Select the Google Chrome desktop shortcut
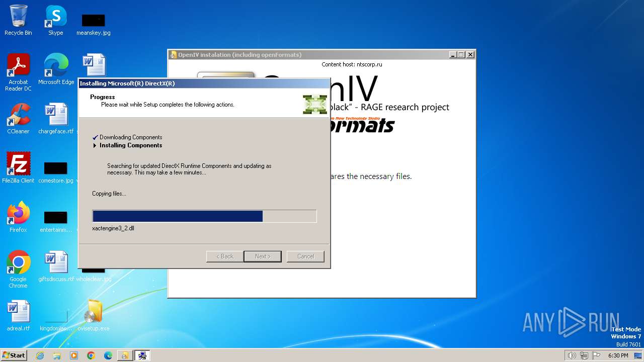Viewport: 644px width, 362px height. click(18, 269)
